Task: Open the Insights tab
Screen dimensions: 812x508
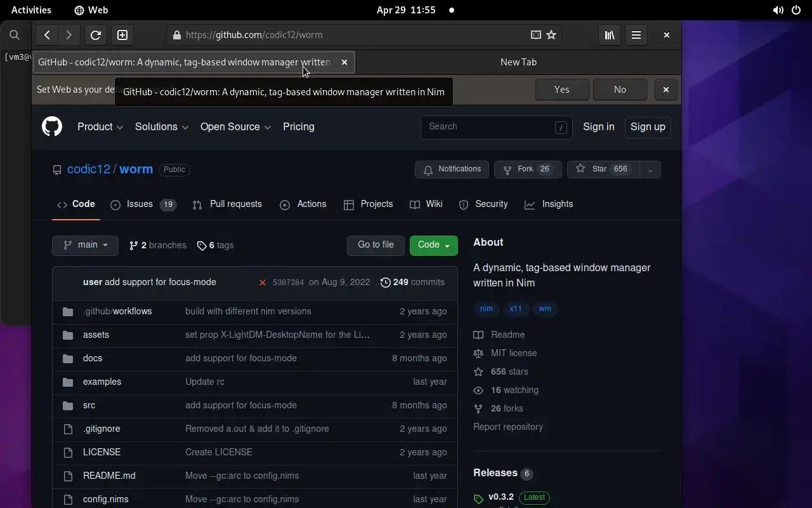Action: [549, 204]
